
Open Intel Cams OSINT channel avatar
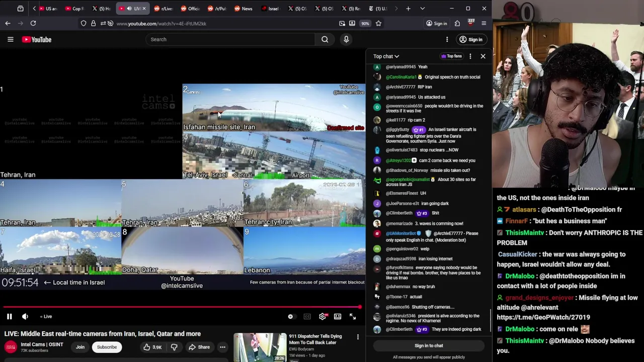tap(10, 347)
